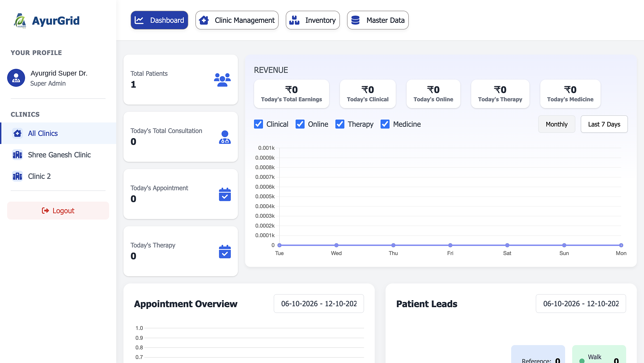The image size is (644, 363).
Task: Click the Thu data point on revenue chart
Action: pos(393,245)
